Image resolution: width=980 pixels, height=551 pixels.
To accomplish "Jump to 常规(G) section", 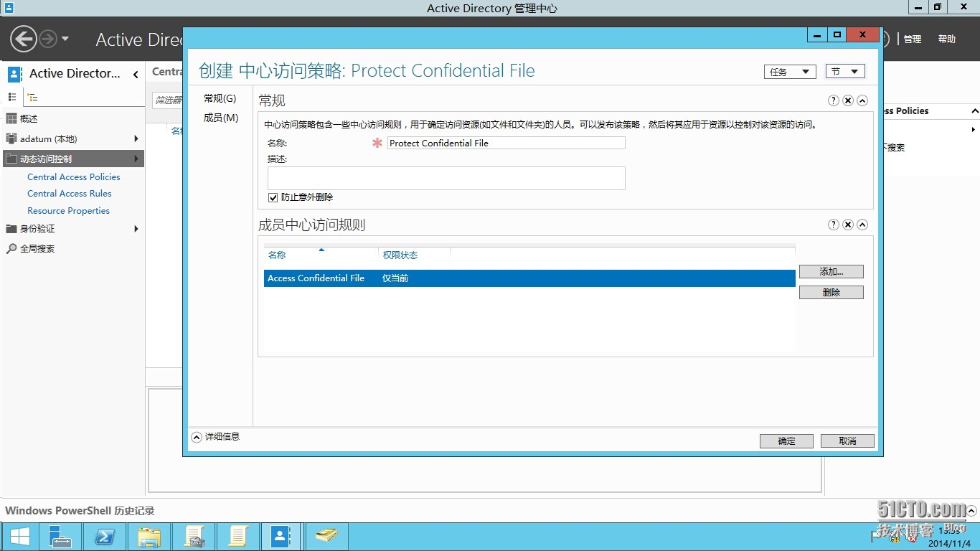I will click(x=220, y=98).
